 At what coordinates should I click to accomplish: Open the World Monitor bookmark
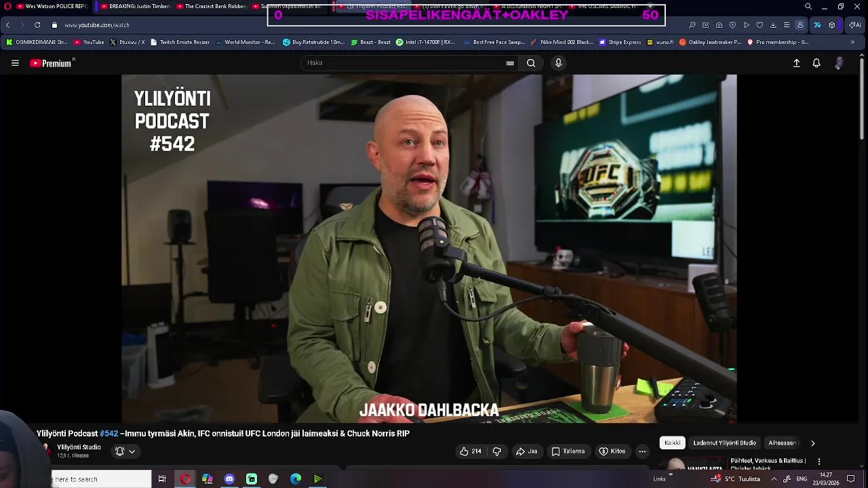(245, 42)
